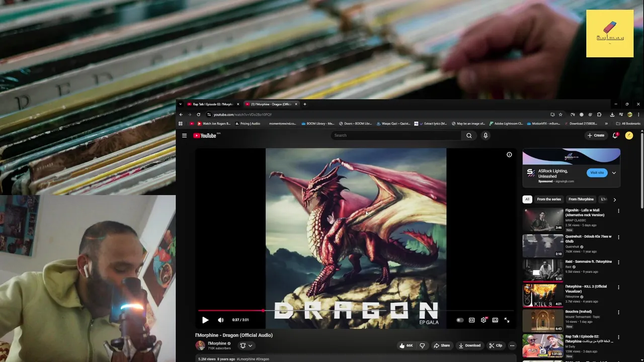
Task: Open the Create button
Action: (596, 135)
